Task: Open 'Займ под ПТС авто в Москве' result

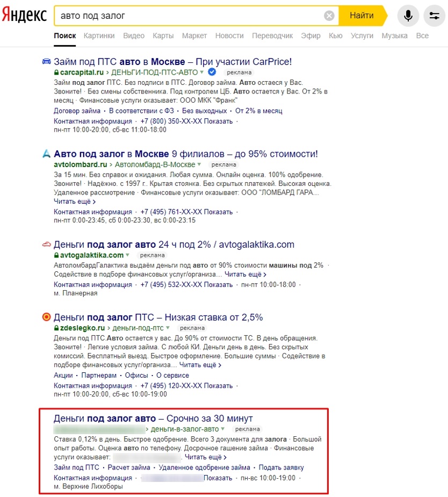Action: coord(172,61)
